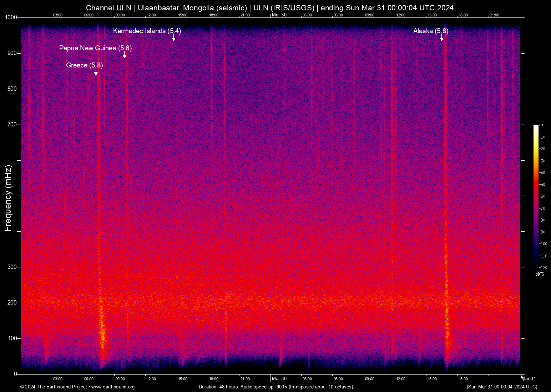Screen dimensions: 551x392
Task: Click the dBFS unit label under colorbar
Action: 540,274
